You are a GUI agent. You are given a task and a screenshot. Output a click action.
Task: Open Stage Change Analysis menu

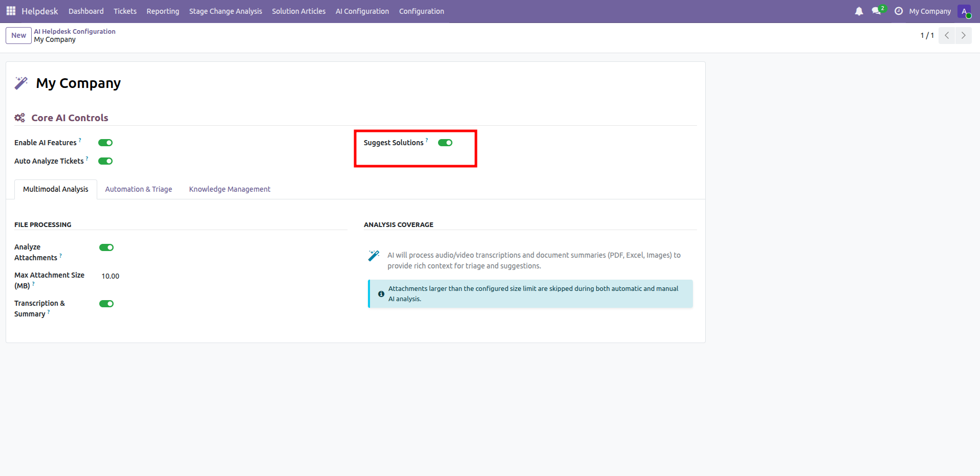(x=226, y=11)
